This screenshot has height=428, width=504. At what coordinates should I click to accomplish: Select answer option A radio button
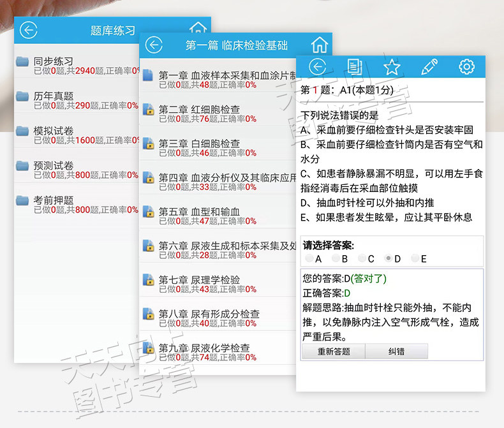coord(309,258)
